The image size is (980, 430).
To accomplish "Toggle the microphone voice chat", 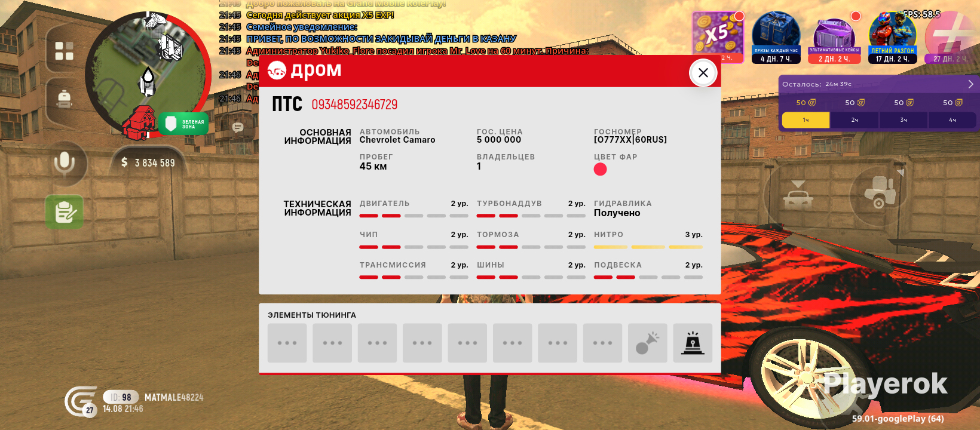I will pyautogui.click(x=64, y=162).
